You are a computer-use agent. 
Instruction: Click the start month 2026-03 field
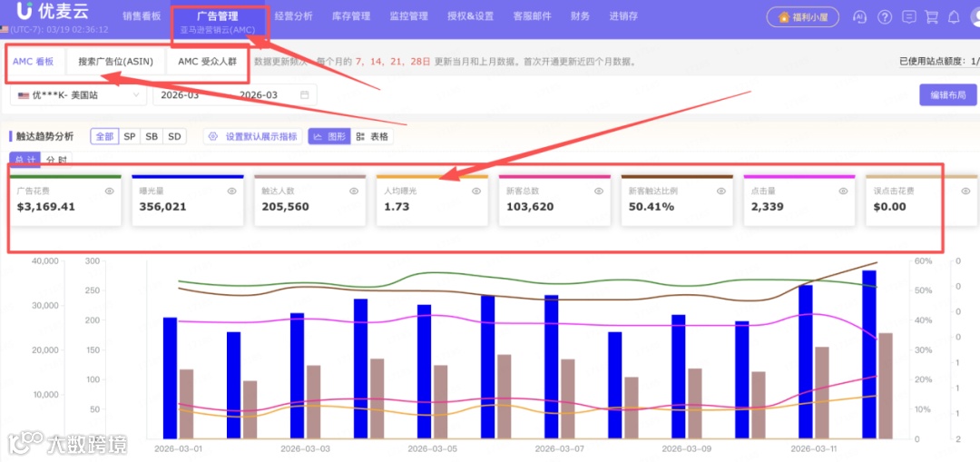180,95
